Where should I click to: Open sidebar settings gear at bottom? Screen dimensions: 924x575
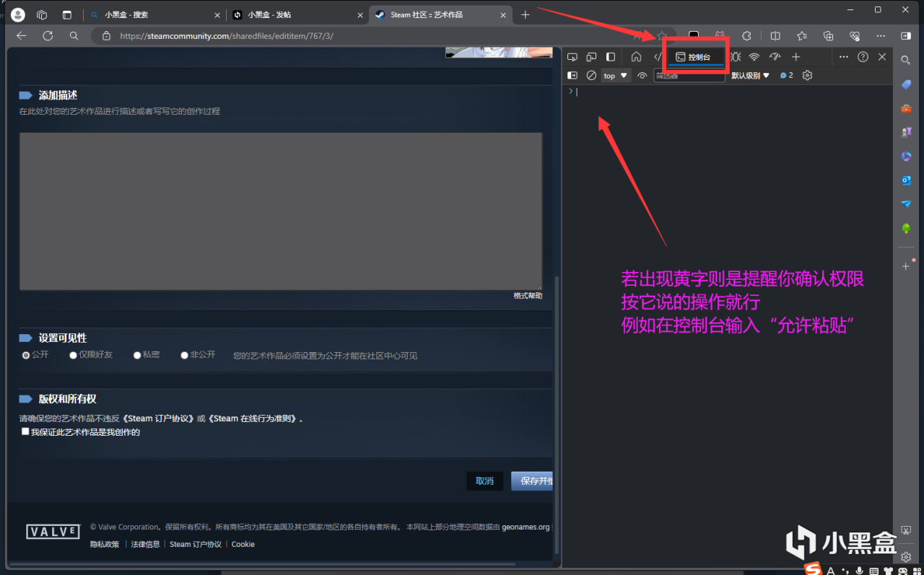click(906, 556)
